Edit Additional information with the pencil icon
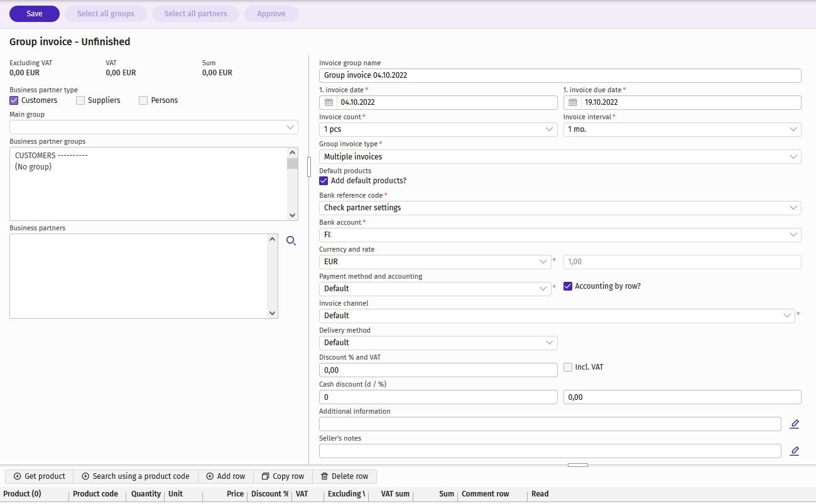The width and height of the screenshot is (816, 504). coord(794,424)
